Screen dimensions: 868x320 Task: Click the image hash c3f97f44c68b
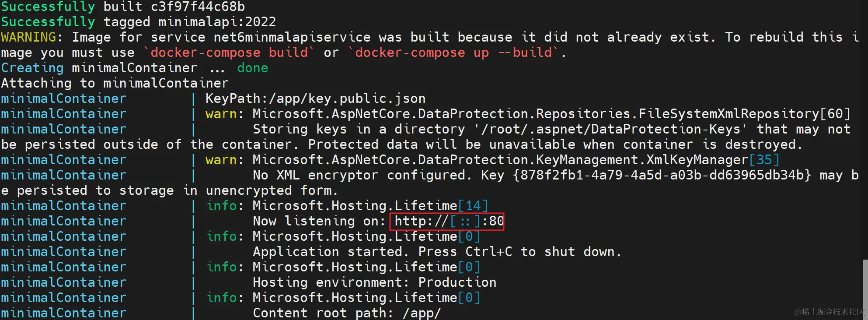tap(198, 7)
